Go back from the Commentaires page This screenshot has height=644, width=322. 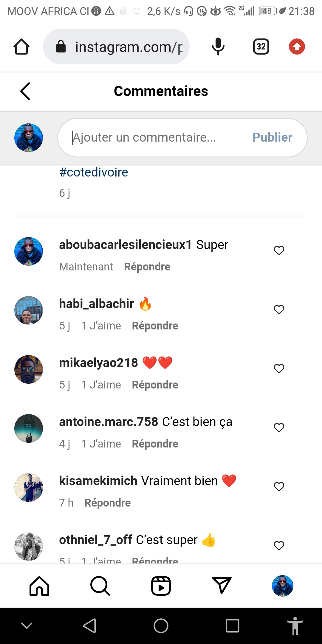tap(25, 91)
